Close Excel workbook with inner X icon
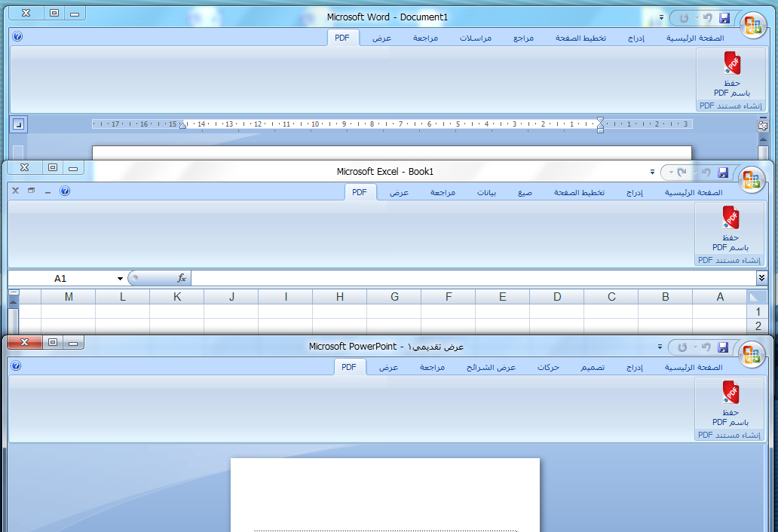 click(16, 191)
